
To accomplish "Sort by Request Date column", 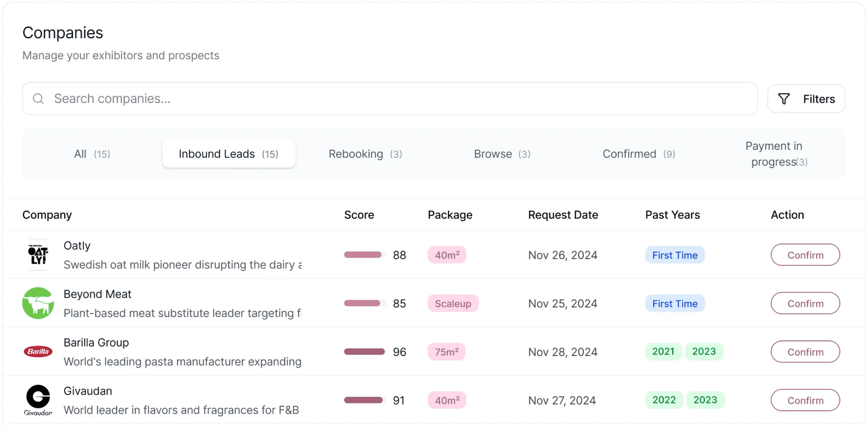I will 563,215.
